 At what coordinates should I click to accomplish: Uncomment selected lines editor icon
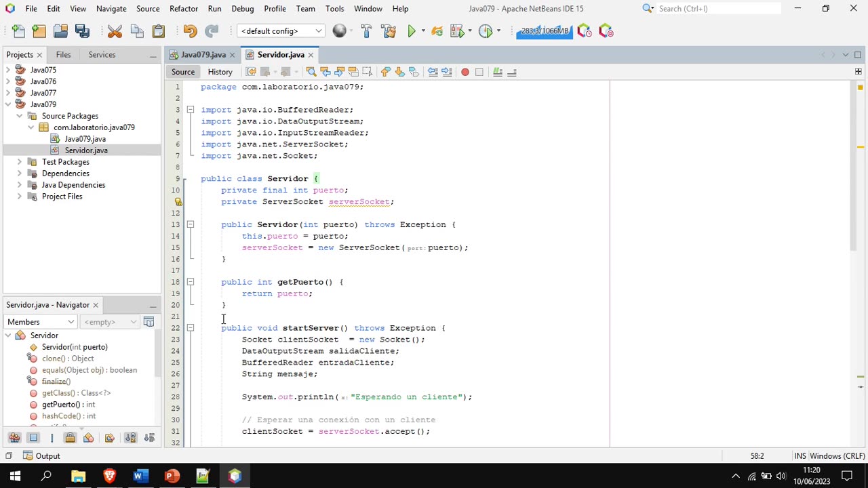point(512,72)
